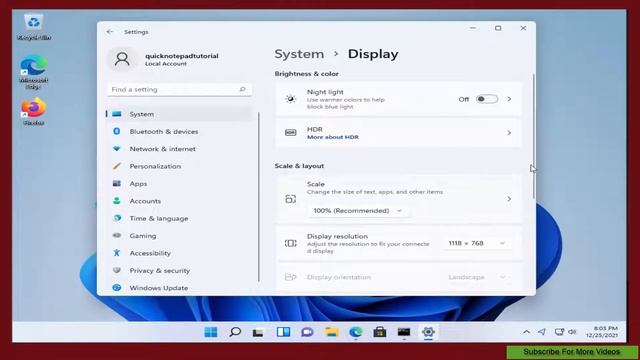Click the network icon in system tray
Image resolution: width=640 pixels, height=360 pixels.
(x=559, y=332)
